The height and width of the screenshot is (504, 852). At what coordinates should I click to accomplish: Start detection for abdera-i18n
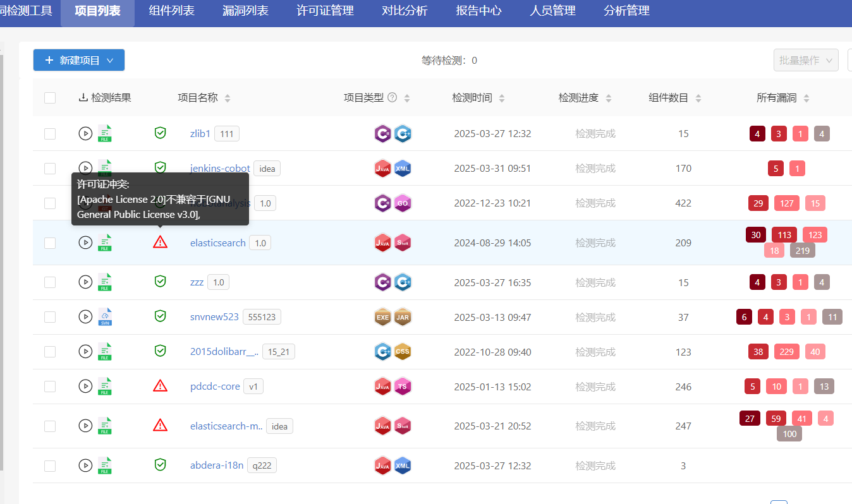[85, 465]
